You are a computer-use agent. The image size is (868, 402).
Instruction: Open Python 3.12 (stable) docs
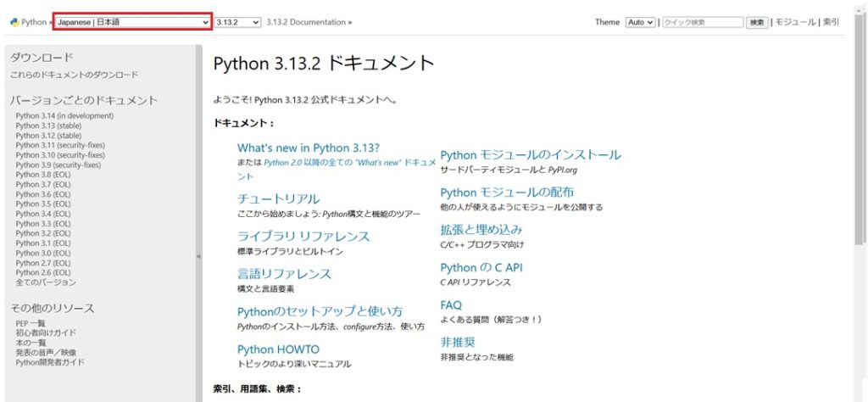click(x=48, y=136)
